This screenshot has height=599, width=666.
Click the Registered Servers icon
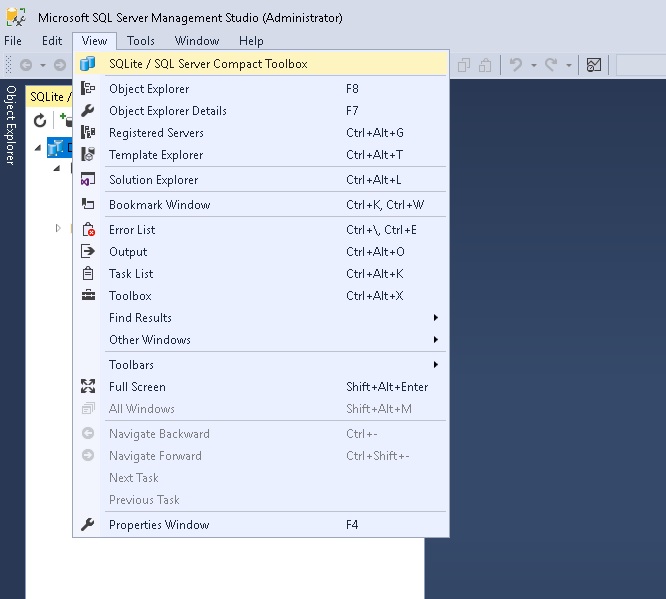point(88,133)
